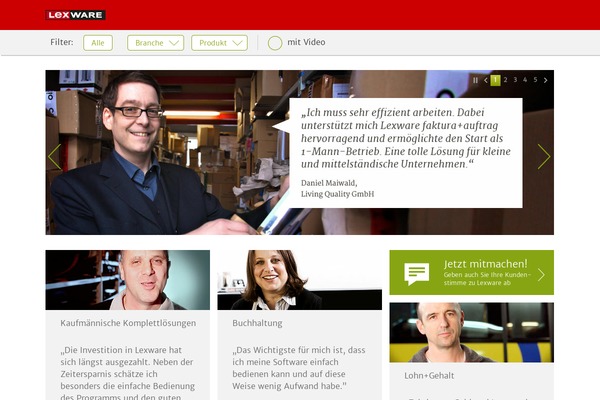Click the Lexware logo
600x400 pixels.
75,15
